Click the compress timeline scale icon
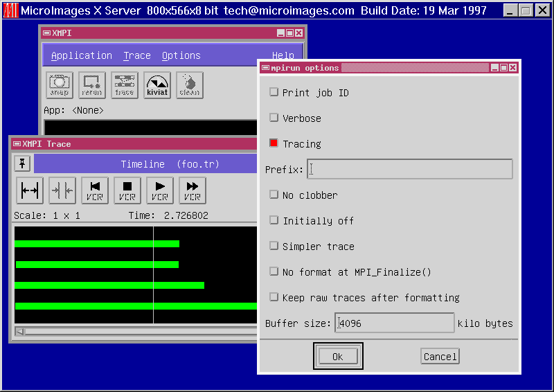The height and width of the screenshot is (392, 554). point(62,190)
